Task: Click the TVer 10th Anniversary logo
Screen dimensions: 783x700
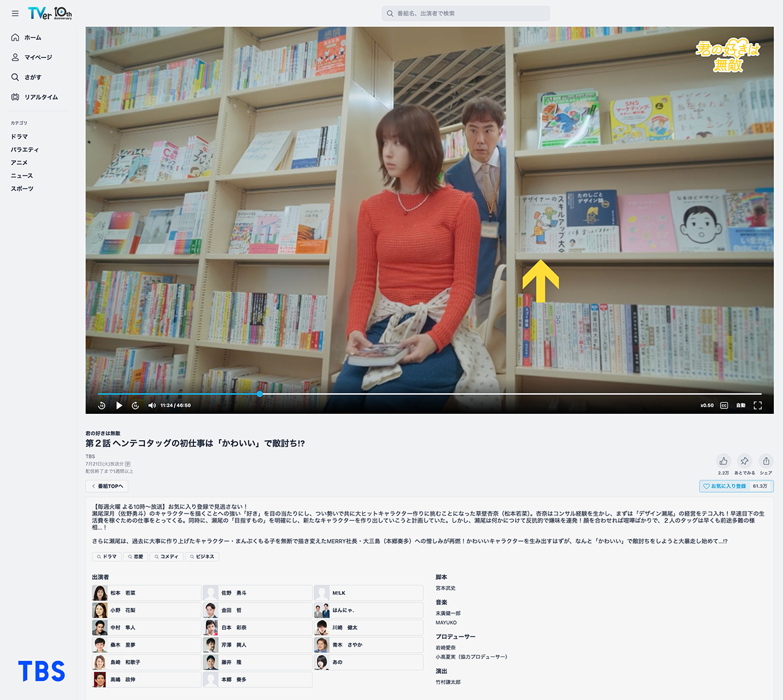Action: tap(50, 13)
